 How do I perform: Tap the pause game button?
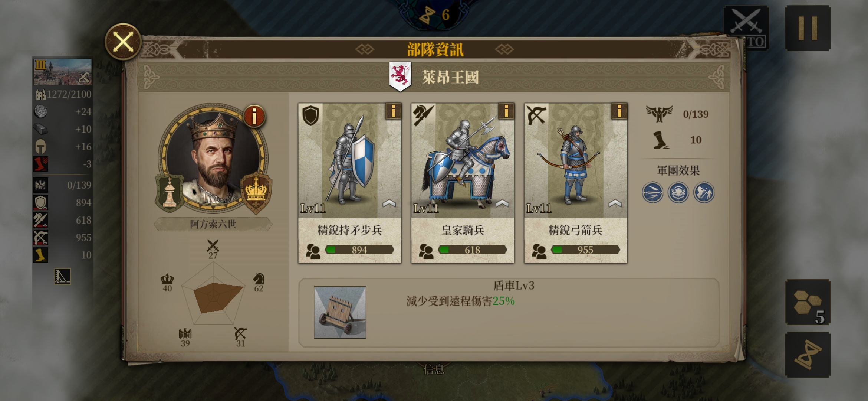point(808,28)
